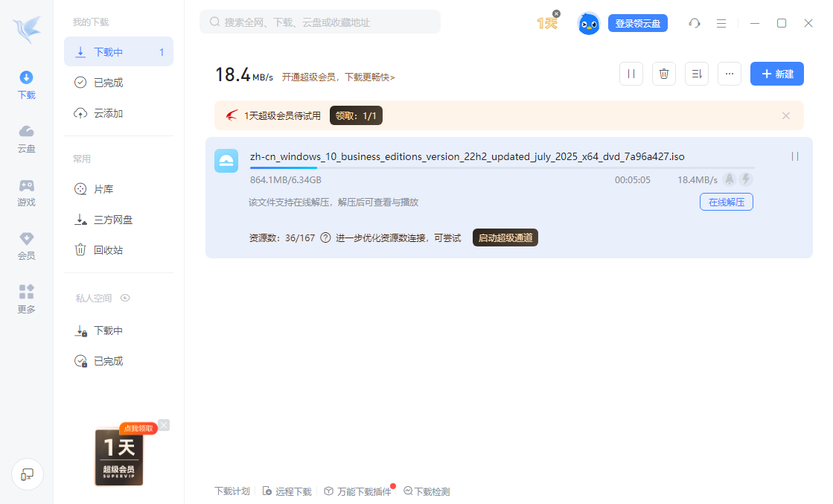Open the sort order toolbar button
Screen dimensions: 833x504
point(697,74)
